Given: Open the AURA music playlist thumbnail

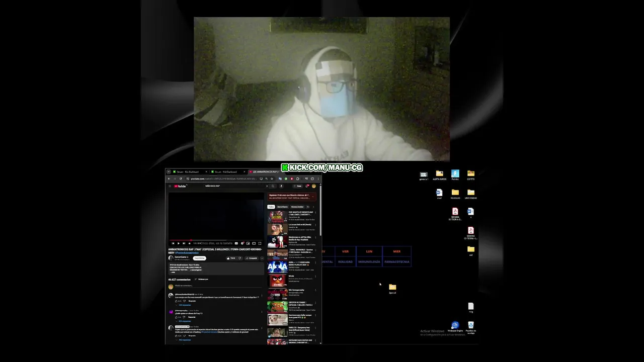Looking at the screenshot, I should 278,267.
